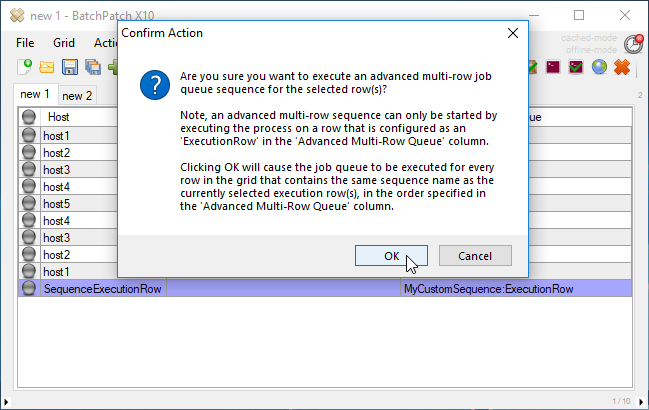Image resolution: width=649 pixels, height=410 pixels.
Task: Open the Grid menu
Action: [64, 44]
